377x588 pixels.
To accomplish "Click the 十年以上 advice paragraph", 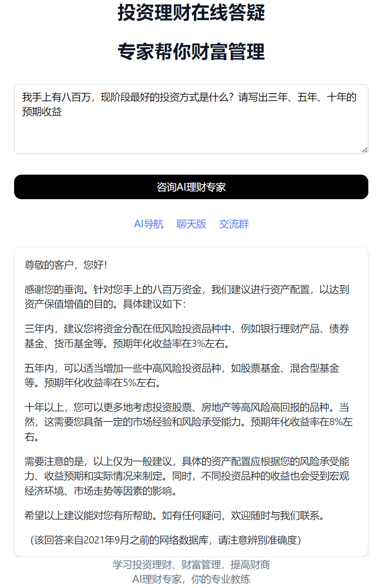I will [188, 422].
